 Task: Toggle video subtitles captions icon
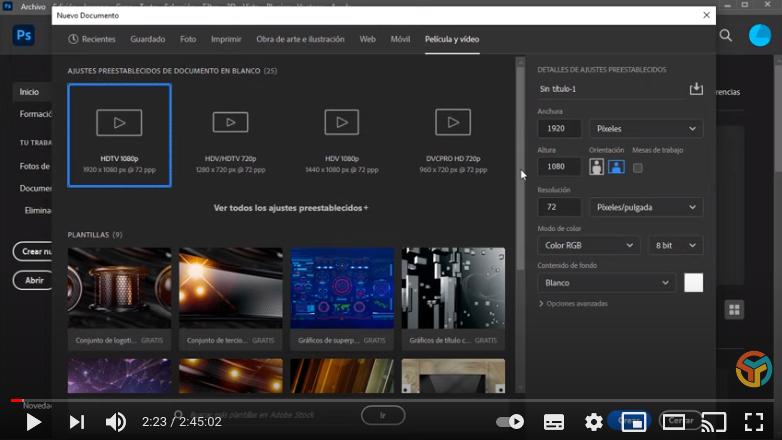[x=554, y=422]
